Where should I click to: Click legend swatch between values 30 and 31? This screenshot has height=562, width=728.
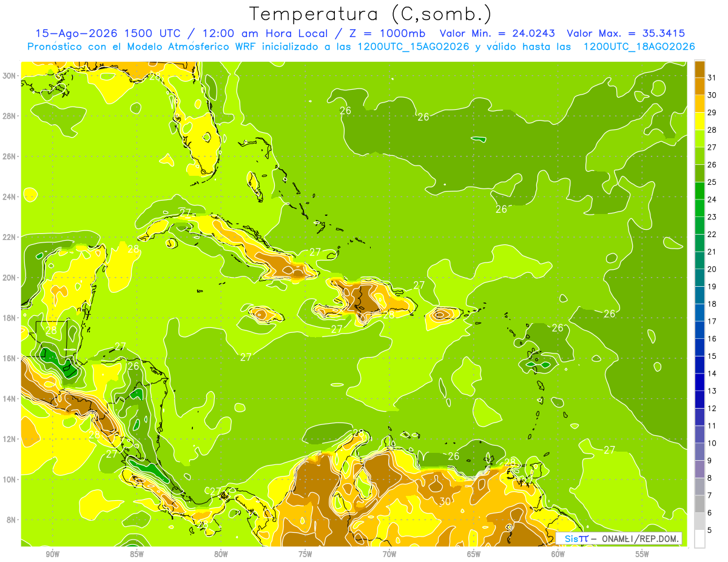click(x=699, y=86)
